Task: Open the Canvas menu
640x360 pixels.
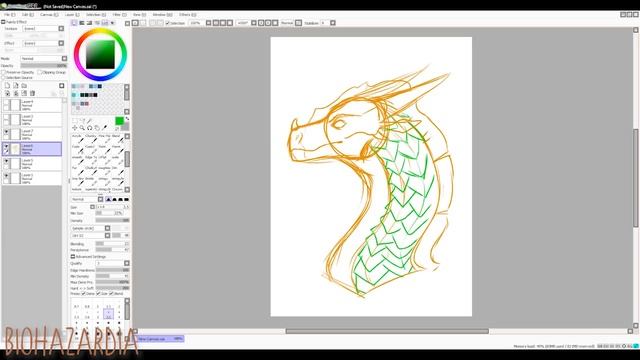Action: click(x=48, y=15)
